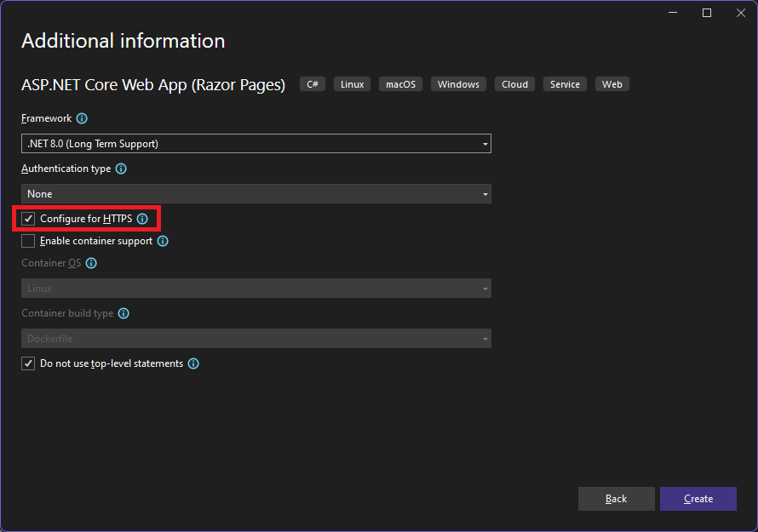This screenshot has width=758, height=532.
Task: Select the Linux project tag
Action: pyautogui.click(x=352, y=83)
